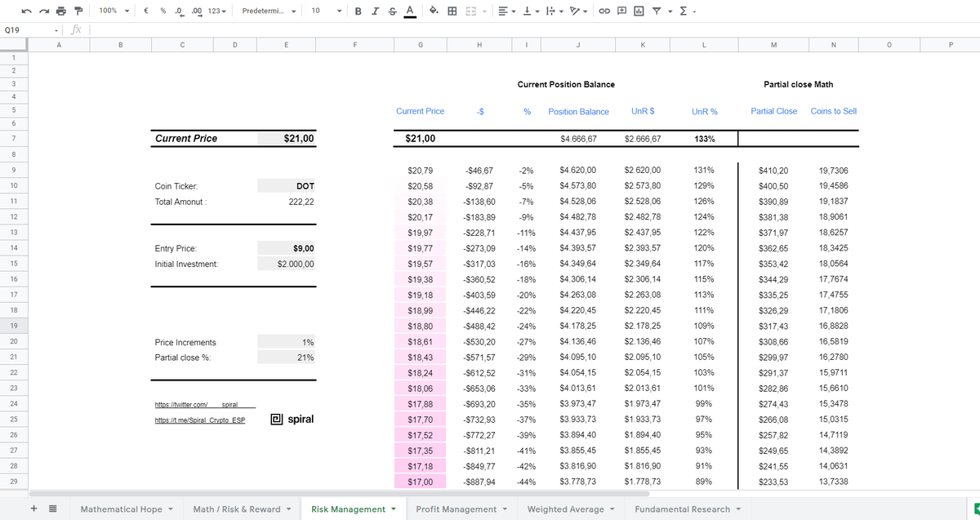Expand the font size dropdown
Screen dimensions: 980x520
pos(327,11)
